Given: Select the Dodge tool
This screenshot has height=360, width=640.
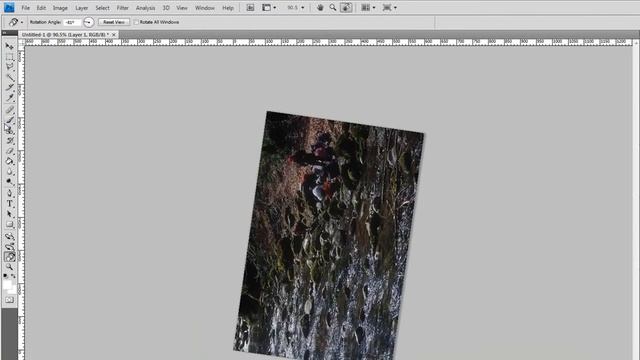Looking at the screenshot, I should tap(9, 182).
